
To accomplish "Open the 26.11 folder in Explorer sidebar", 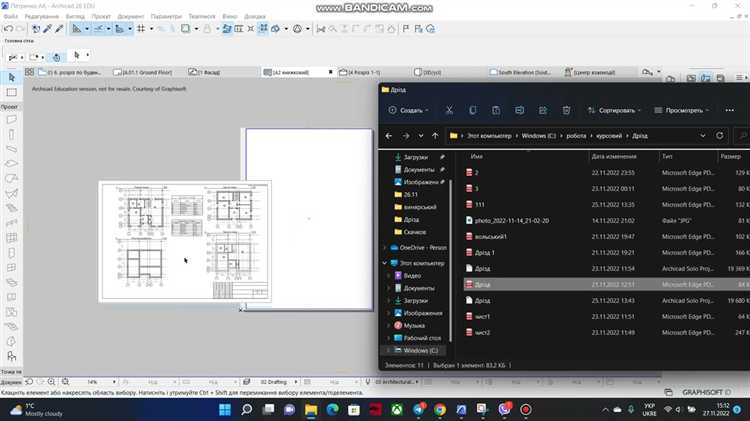I will point(410,195).
